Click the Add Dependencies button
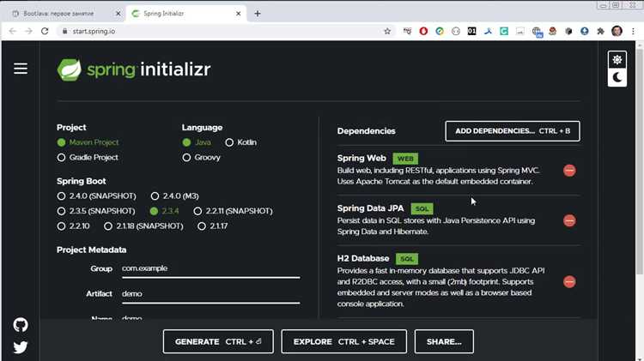644x361 pixels. click(x=513, y=131)
